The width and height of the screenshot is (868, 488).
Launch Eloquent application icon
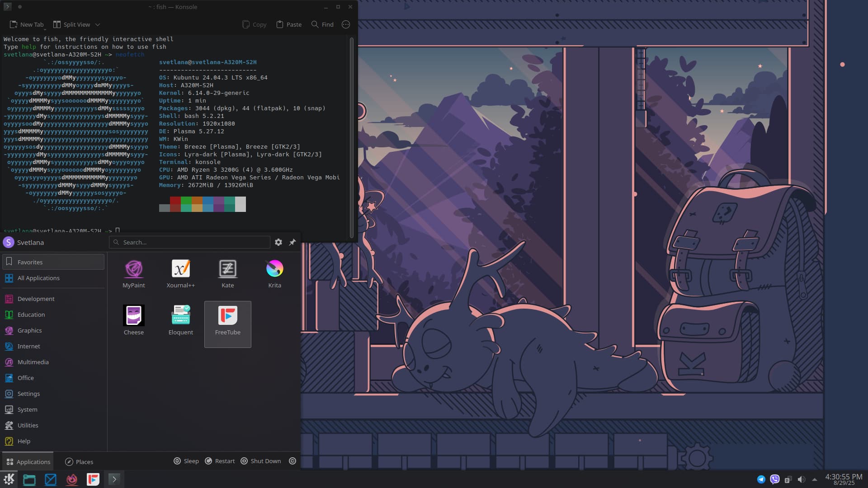coord(180,320)
